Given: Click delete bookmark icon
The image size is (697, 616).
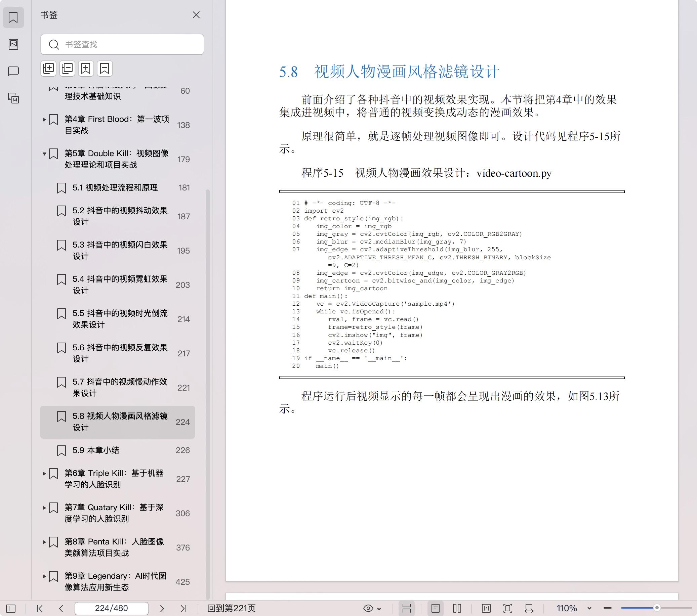Looking at the screenshot, I should click(105, 69).
